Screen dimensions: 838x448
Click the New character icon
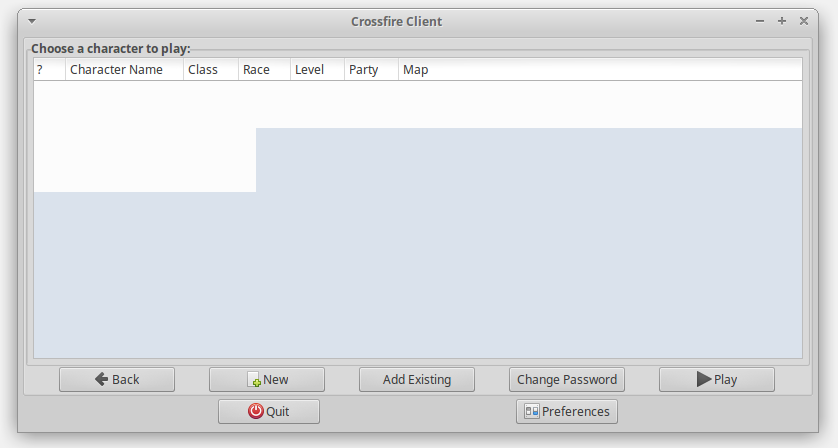(254, 380)
